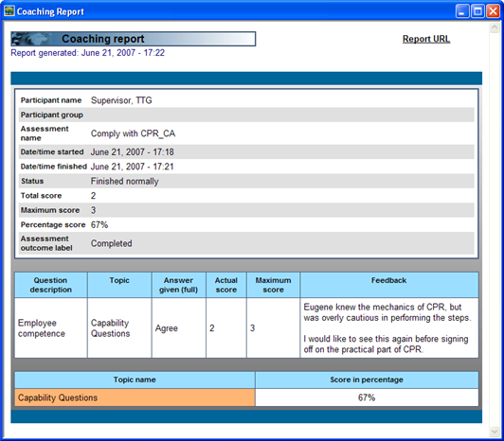504x441 pixels.
Task: Click the scrollbar down arrow
Action: 494,432
